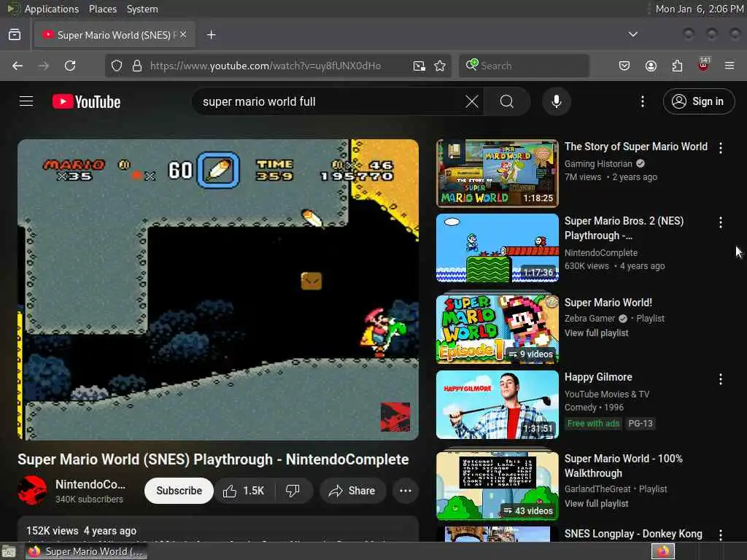Screen dimensions: 747x560
Task: Go to YouTube home via logo
Action: [86, 101]
